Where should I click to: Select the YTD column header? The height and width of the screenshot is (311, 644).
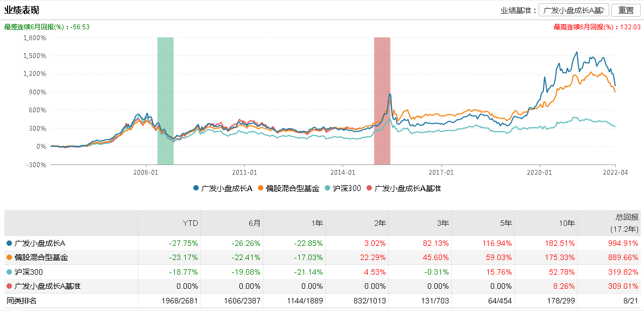pyautogui.click(x=190, y=223)
